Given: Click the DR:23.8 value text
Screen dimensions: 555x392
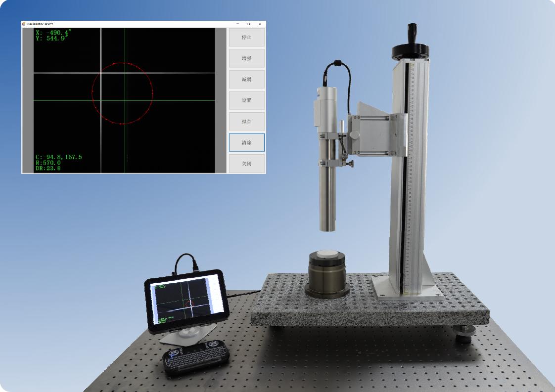Looking at the screenshot, I should [48, 168].
